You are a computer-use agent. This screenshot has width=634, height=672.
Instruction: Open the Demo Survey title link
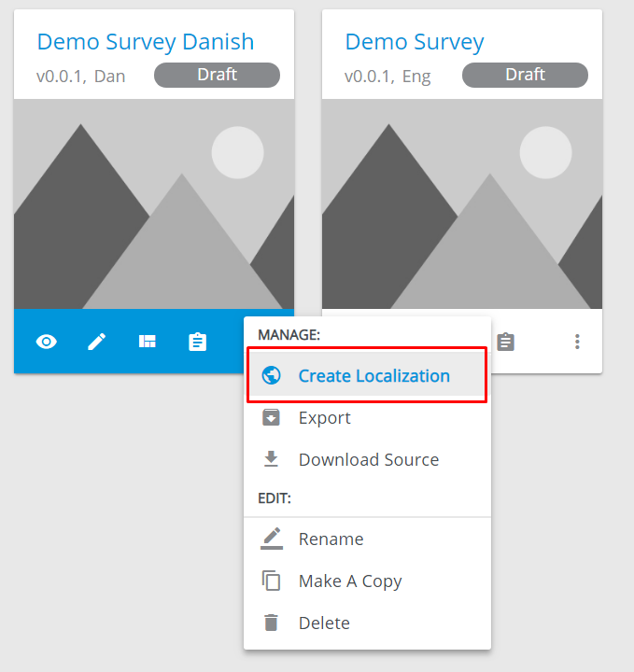[x=415, y=42]
